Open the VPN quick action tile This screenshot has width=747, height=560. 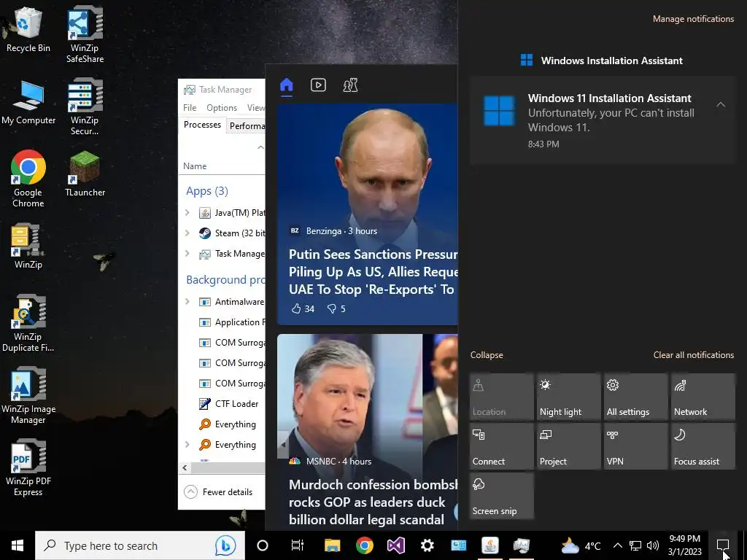click(x=636, y=446)
